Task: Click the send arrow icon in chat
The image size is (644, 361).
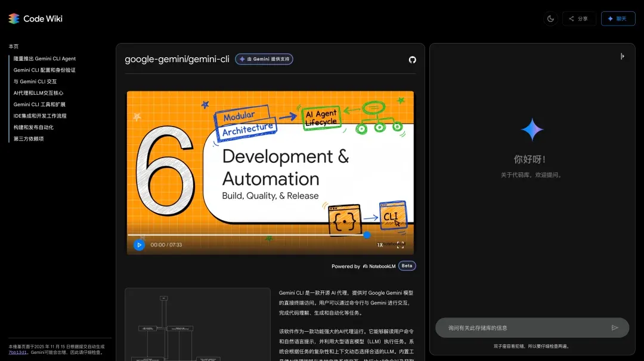Action: click(x=615, y=328)
